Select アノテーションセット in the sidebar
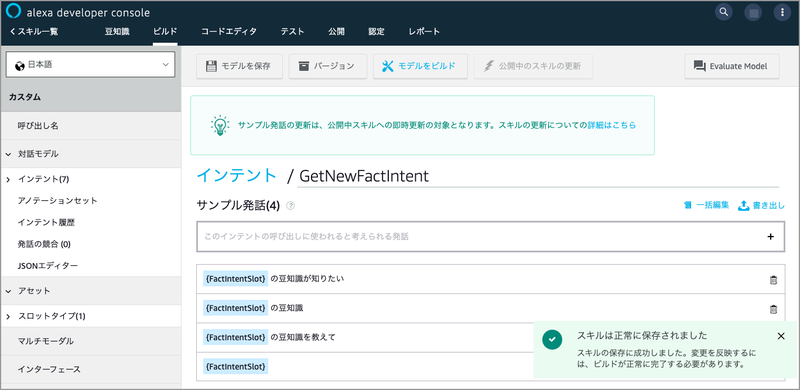Viewport: 800px width, 390px height. (x=58, y=201)
